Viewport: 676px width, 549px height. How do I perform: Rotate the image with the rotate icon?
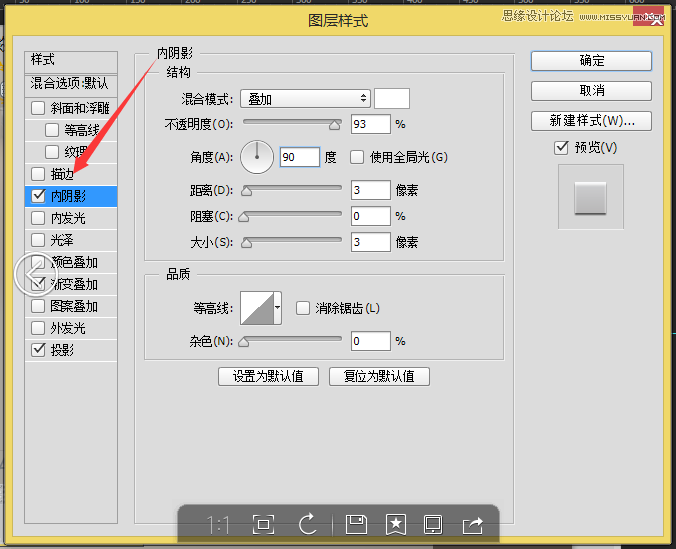(x=308, y=524)
